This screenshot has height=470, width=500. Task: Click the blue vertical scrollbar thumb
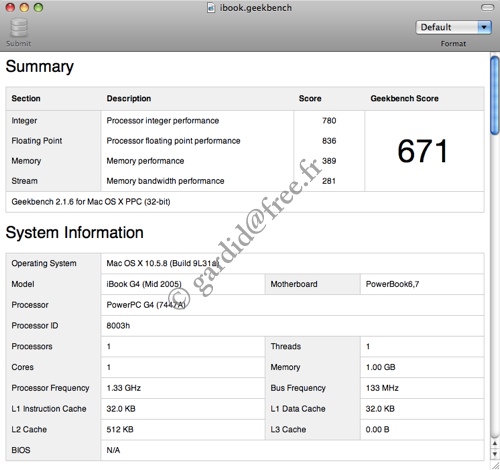pyautogui.click(x=495, y=96)
